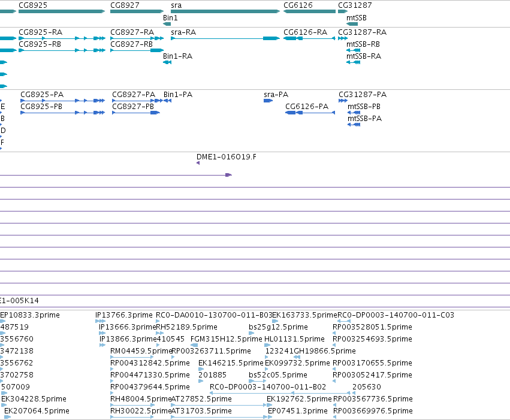Click RP003052417.5prime feature label
Viewport: 510px width, 420px height.
click(372, 375)
